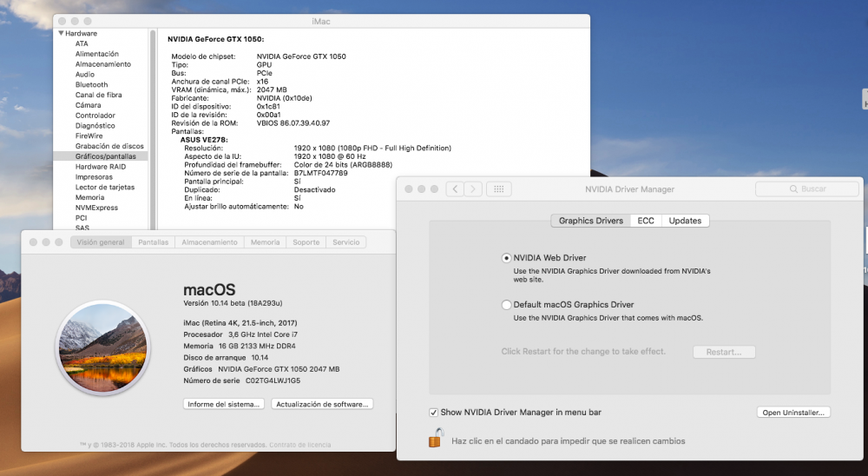Select Default macOS Graphics Driver option
Image resolution: width=868 pixels, height=476 pixels.
click(x=506, y=305)
